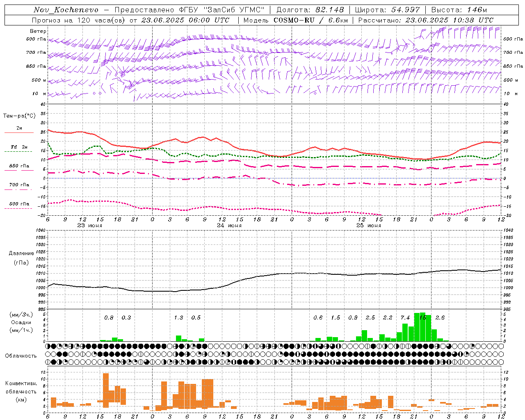The width and height of the screenshot is (525, 420).
Task: Click the 'Конвективн.' panel label
Action: [x=21, y=383]
